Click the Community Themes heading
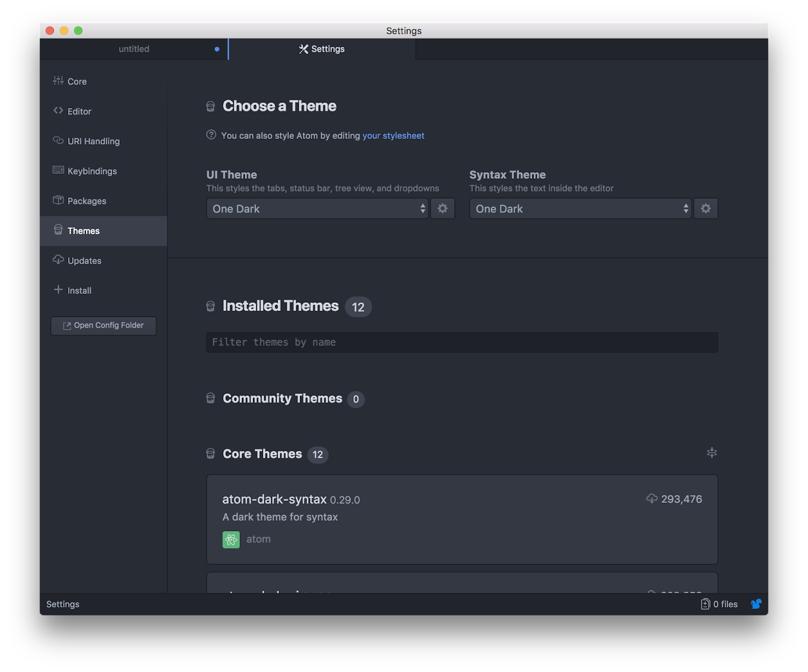808x672 pixels. pos(283,398)
